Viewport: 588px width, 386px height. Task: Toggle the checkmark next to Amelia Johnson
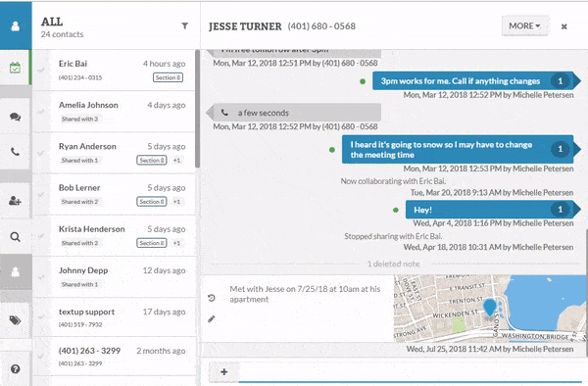pyautogui.click(x=41, y=112)
